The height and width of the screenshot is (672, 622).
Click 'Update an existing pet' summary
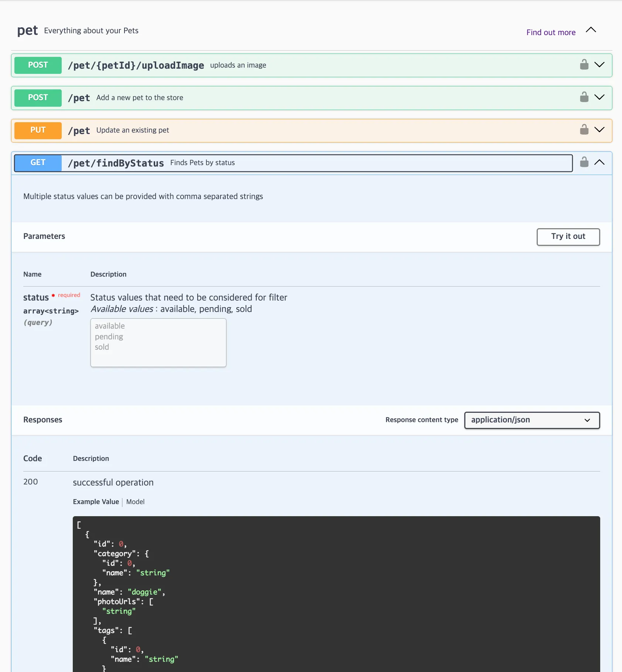pos(133,130)
